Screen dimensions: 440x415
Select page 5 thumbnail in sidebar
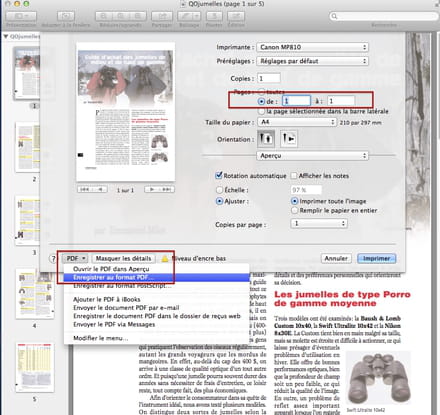35,367
